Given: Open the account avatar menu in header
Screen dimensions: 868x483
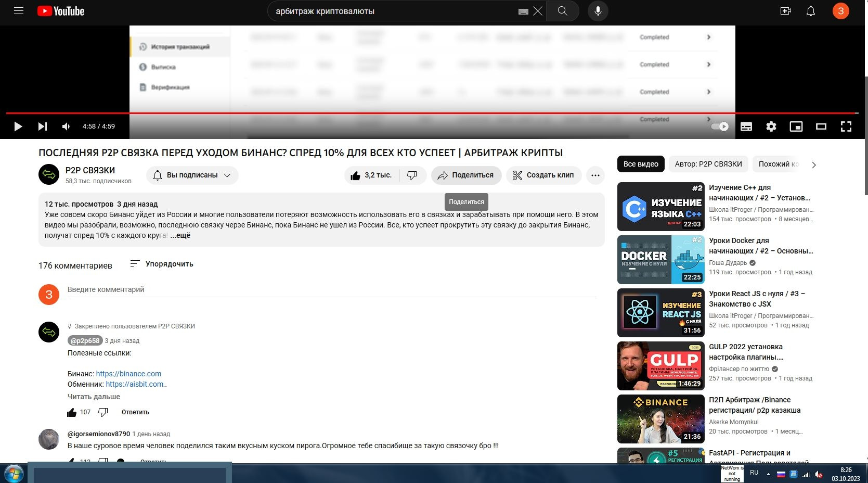Looking at the screenshot, I should point(840,11).
